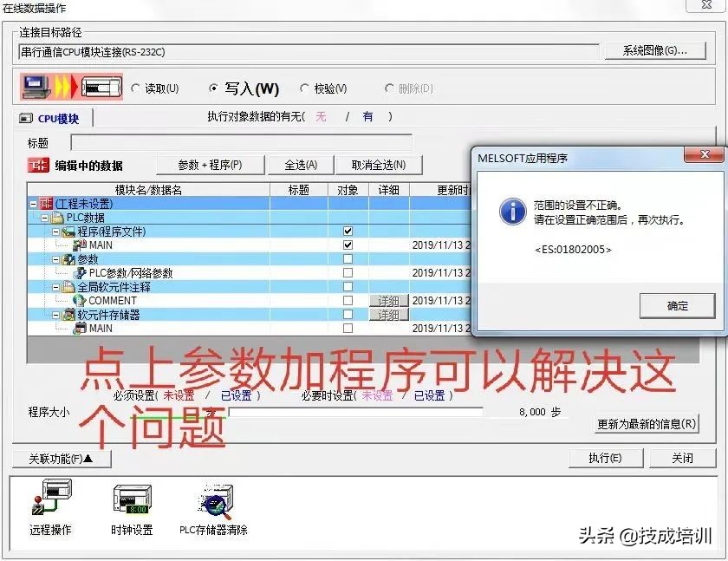Screen dimensions: 728x561
Task: Open PLC存储器清除 (PLC memory clear) tool
Action: pyautogui.click(x=214, y=501)
